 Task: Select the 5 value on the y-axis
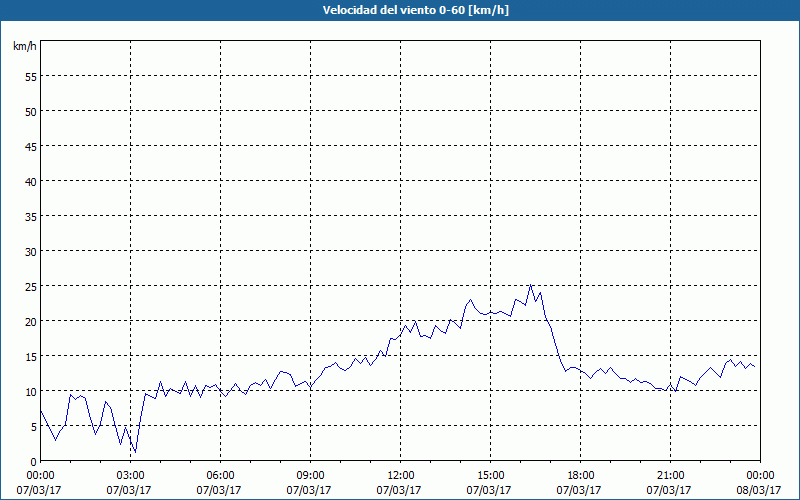[34, 427]
